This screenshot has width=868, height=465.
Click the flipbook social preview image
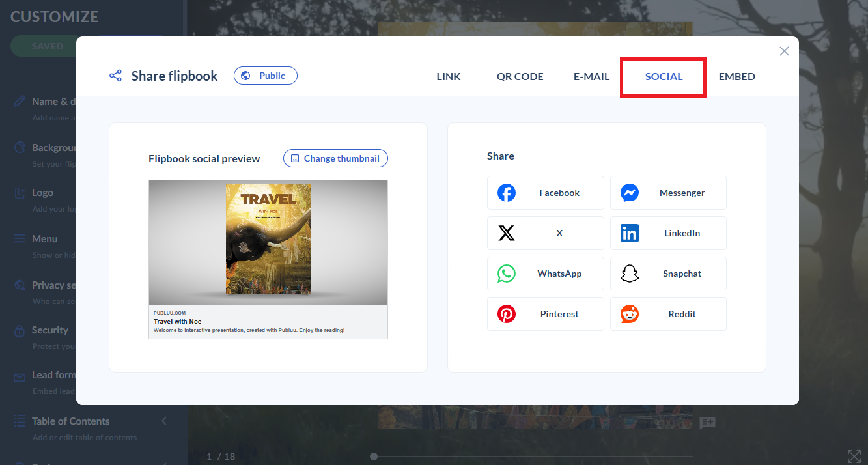[268, 243]
